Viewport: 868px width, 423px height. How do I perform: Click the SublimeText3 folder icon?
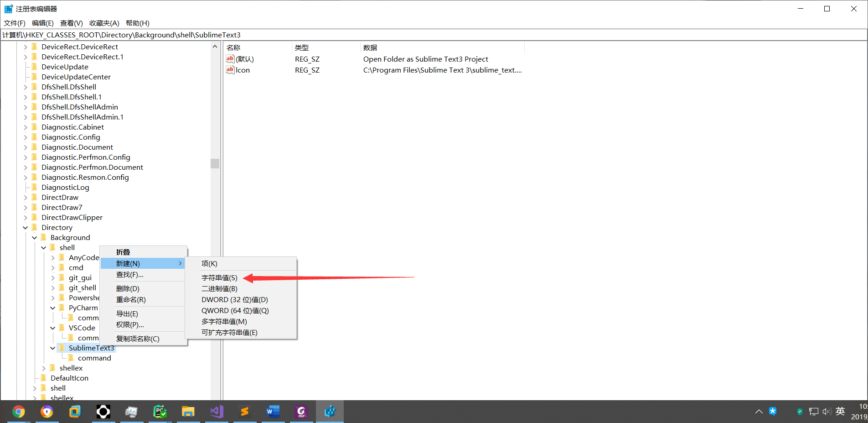click(x=62, y=348)
